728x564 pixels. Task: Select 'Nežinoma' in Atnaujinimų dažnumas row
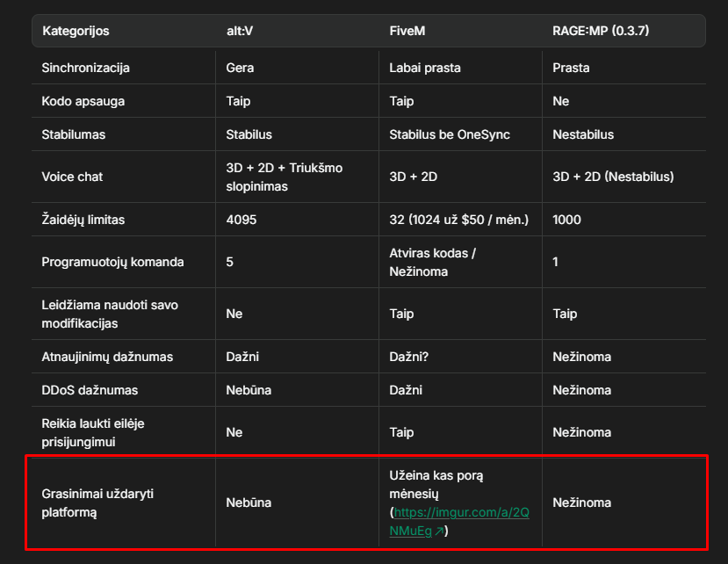pyautogui.click(x=581, y=357)
